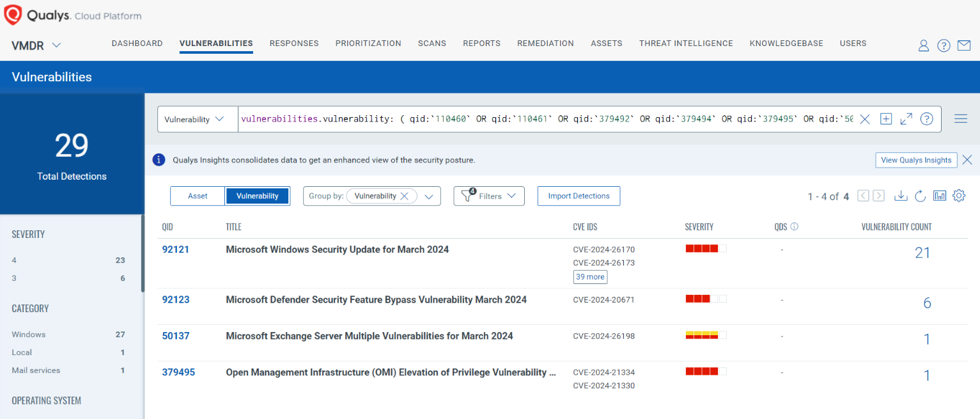This screenshot has height=419, width=980.
Task: Open QID 92123 link
Action: [176, 299]
